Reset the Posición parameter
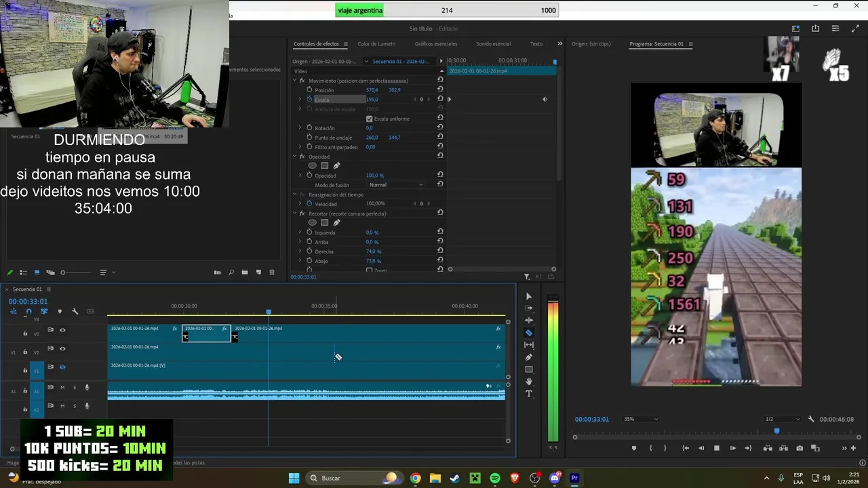Viewport: 868px width, 488px height. coord(440,89)
